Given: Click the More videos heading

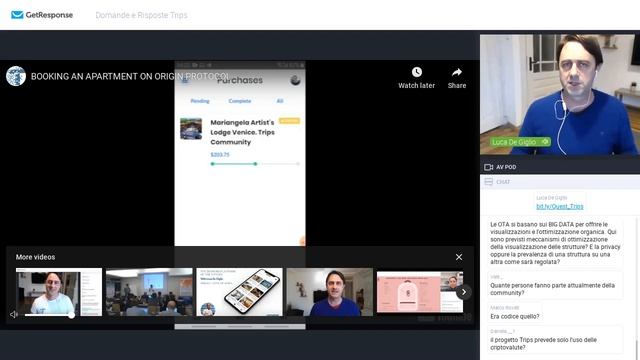Looking at the screenshot, I should [36, 257].
